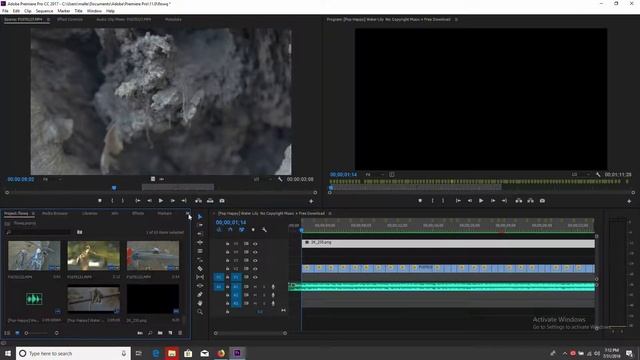Play the Program monitor sequence
Screen dimensions: 640x360
tap(481, 201)
